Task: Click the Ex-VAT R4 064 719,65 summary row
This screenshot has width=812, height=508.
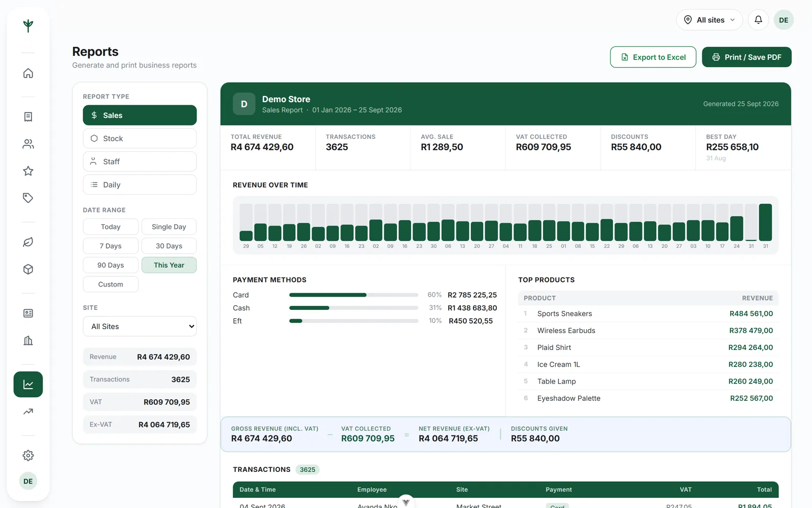Action: click(x=140, y=425)
